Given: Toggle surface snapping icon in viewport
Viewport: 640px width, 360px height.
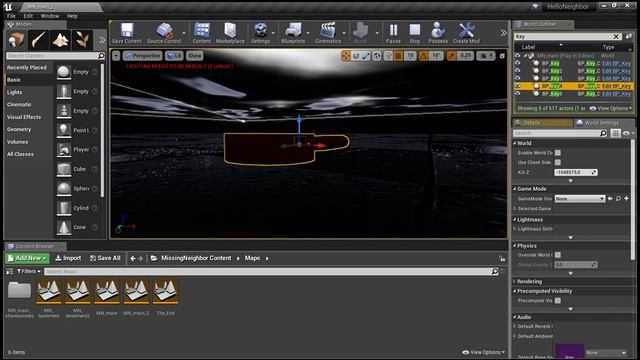Looking at the screenshot, I should 388,56.
